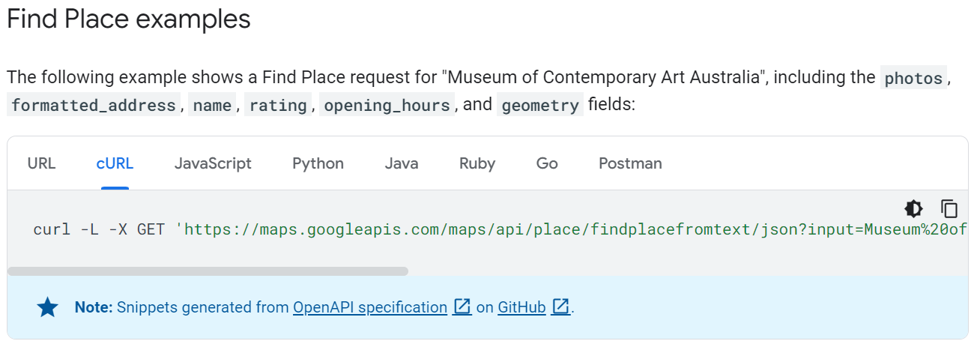Image resolution: width=980 pixels, height=347 pixels.
Task: Click the Find Place examples heading
Action: click(128, 19)
